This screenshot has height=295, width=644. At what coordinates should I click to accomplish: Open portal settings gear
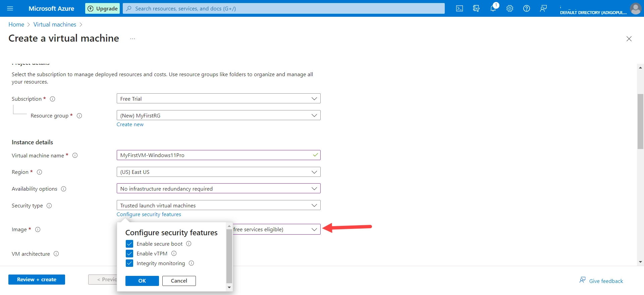(510, 8)
